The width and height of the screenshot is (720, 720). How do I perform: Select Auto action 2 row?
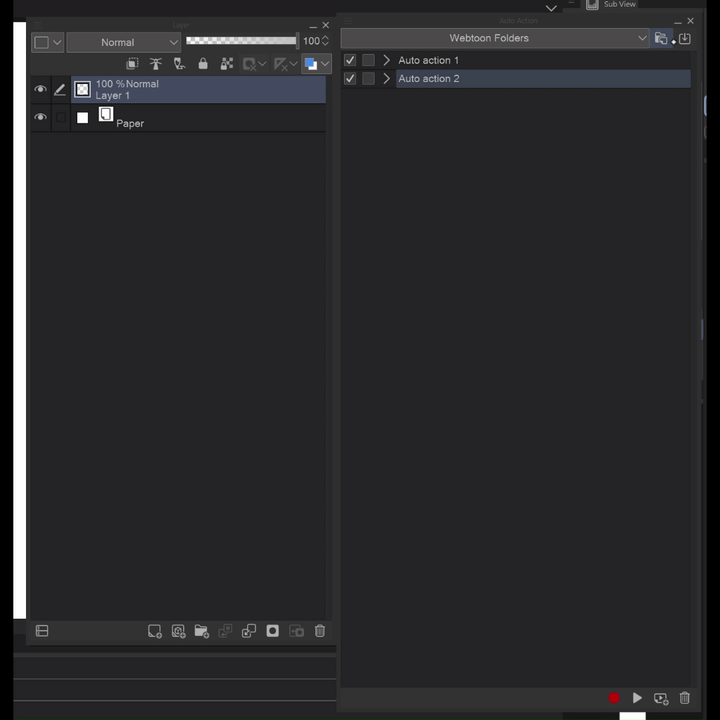click(x=543, y=79)
